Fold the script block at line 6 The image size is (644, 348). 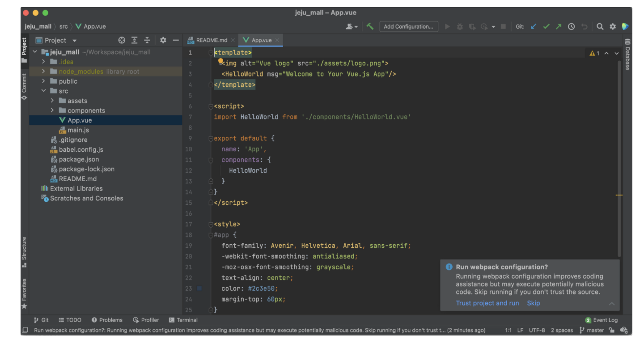point(211,106)
